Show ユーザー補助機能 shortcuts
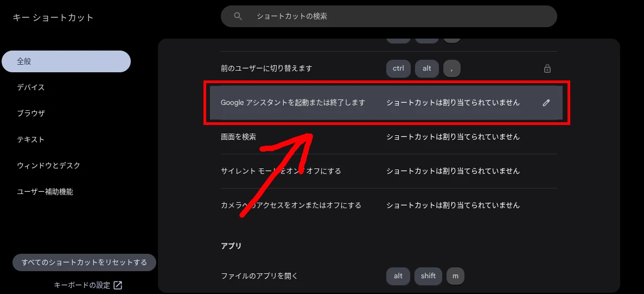The width and height of the screenshot is (644, 294). pyautogui.click(x=45, y=192)
